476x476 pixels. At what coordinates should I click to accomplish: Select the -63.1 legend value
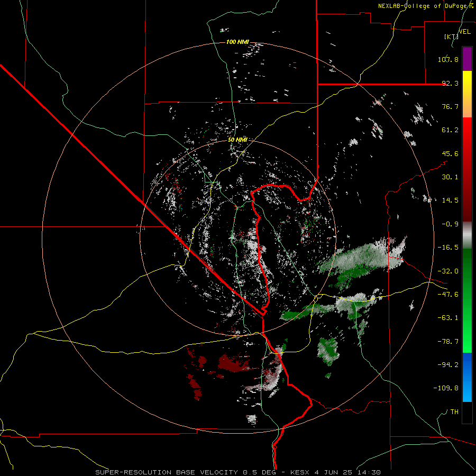point(448,318)
